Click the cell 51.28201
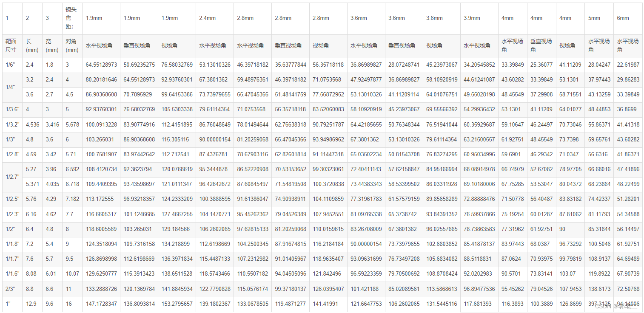This screenshot has height=313, width=644. (628, 199)
